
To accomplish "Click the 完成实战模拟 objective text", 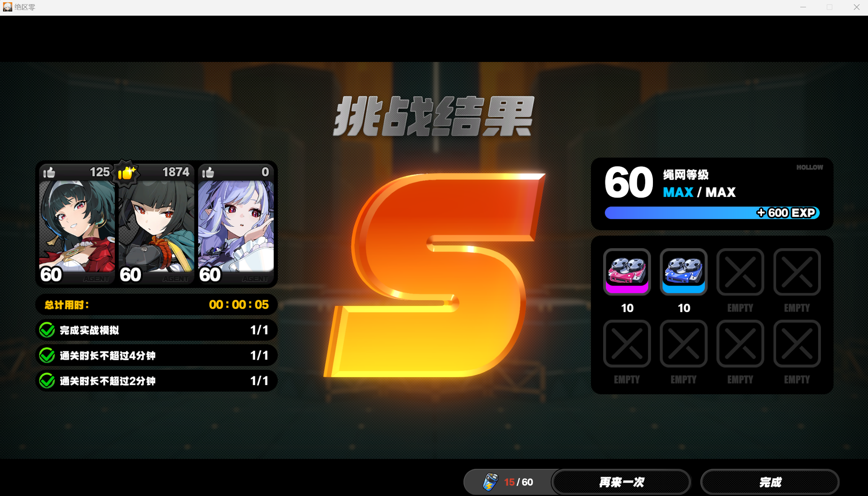I will click(x=90, y=330).
